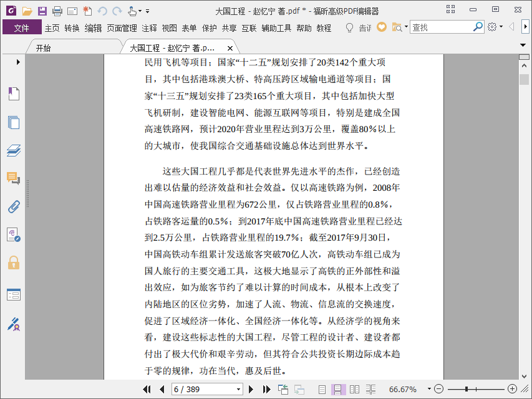Go to the previous page
The width and height of the screenshot is (532, 399).
pos(162,389)
